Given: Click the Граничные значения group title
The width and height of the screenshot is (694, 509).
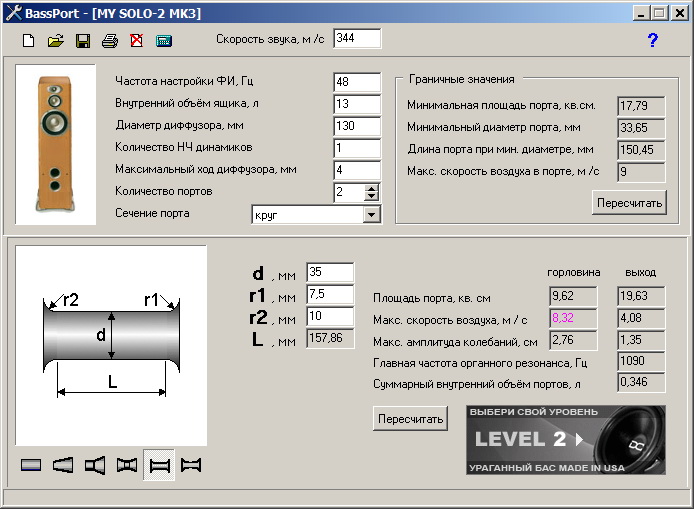Looking at the screenshot, I should (462, 79).
